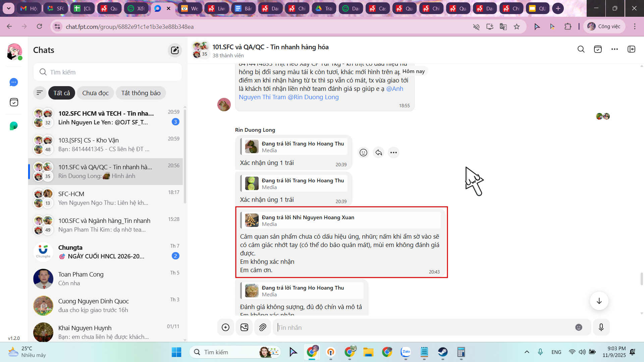Select the Chưa đọc filter
Screen dimensions: 644x362
click(95, 93)
